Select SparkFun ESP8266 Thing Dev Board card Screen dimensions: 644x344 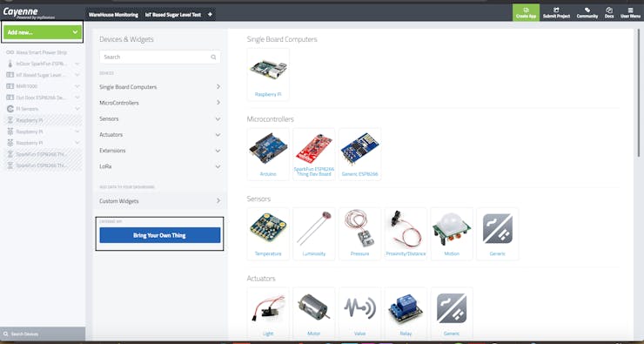(x=314, y=154)
